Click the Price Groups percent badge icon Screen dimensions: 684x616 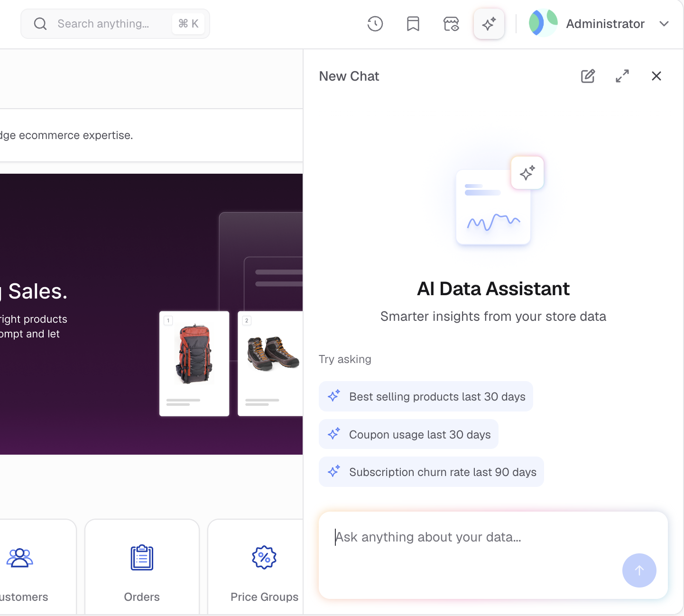pos(264,558)
